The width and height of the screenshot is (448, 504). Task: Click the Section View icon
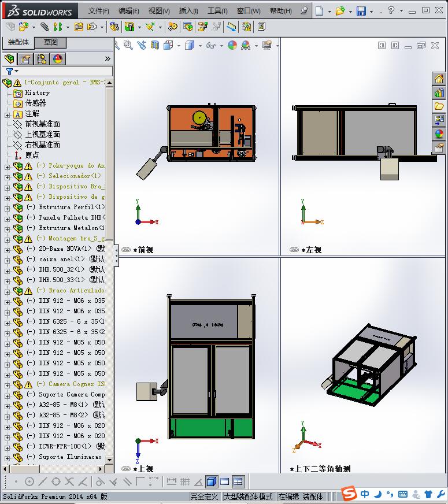click(x=155, y=45)
